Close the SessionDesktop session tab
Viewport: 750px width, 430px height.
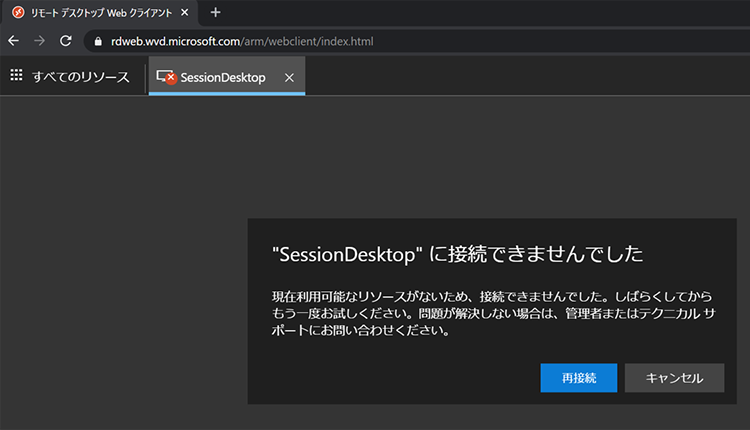(x=289, y=77)
